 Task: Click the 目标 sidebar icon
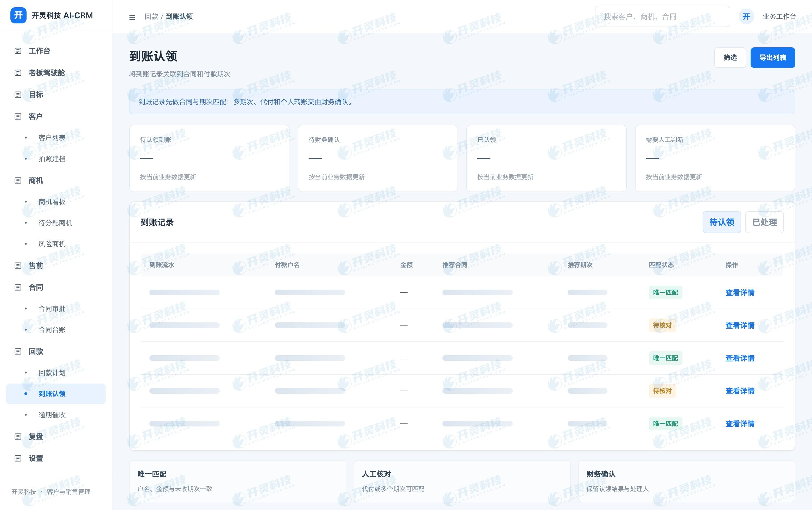tap(18, 95)
